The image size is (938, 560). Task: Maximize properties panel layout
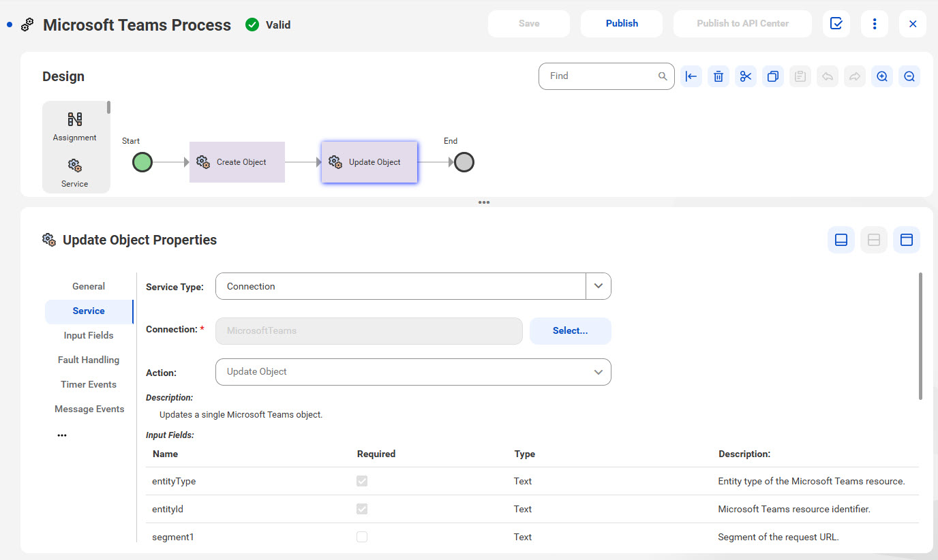907,240
